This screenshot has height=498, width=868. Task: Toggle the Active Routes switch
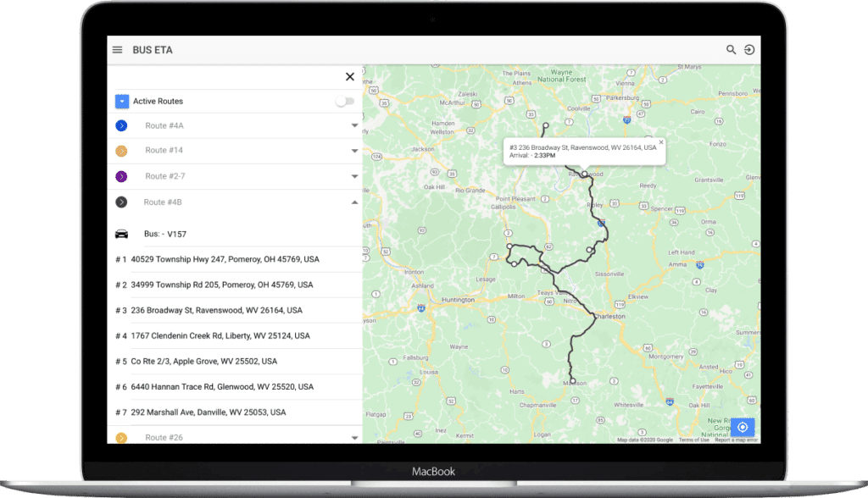(345, 102)
